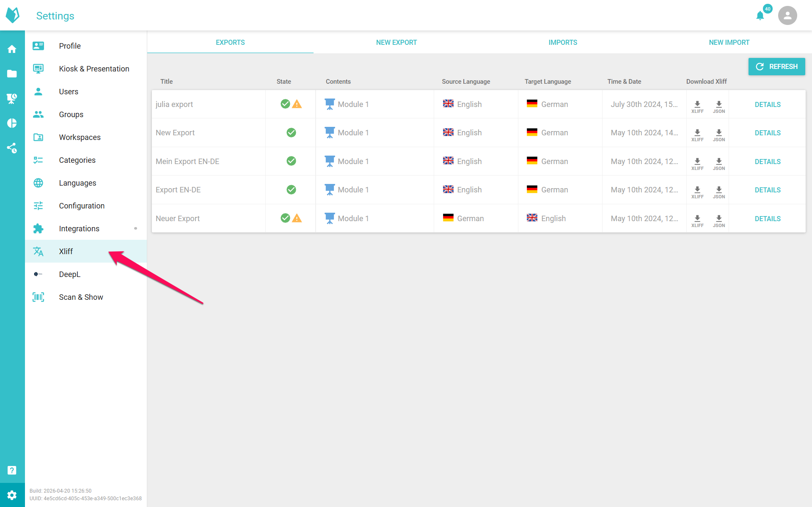
Task: Open DETAILS for Mein Export EN-DE
Action: [768, 162]
